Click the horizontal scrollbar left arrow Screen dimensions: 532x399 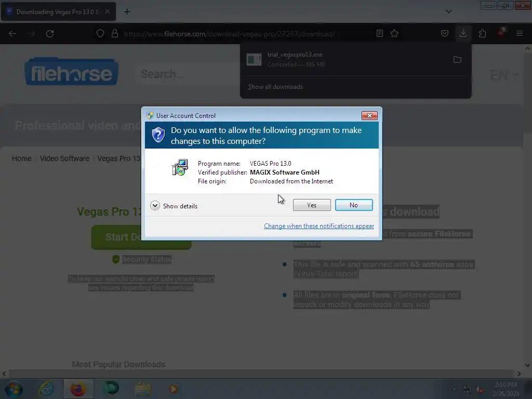(4, 374)
